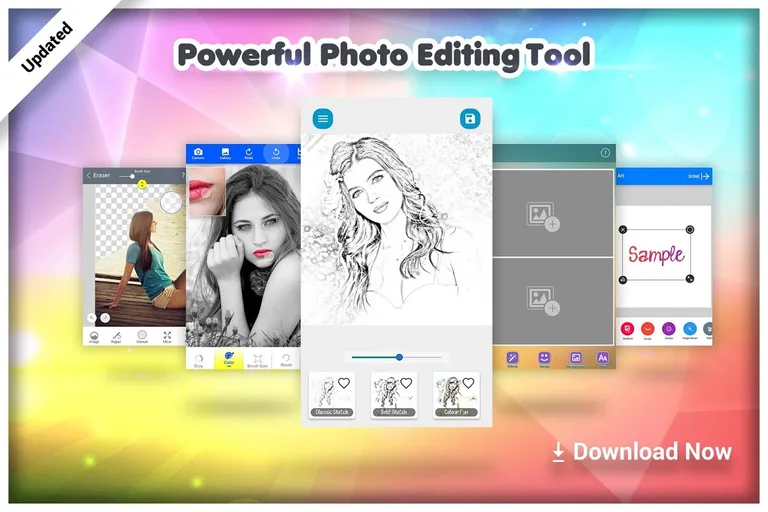Select the Colour Fun thumbnail
The image size is (768, 512).
pos(456,395)
